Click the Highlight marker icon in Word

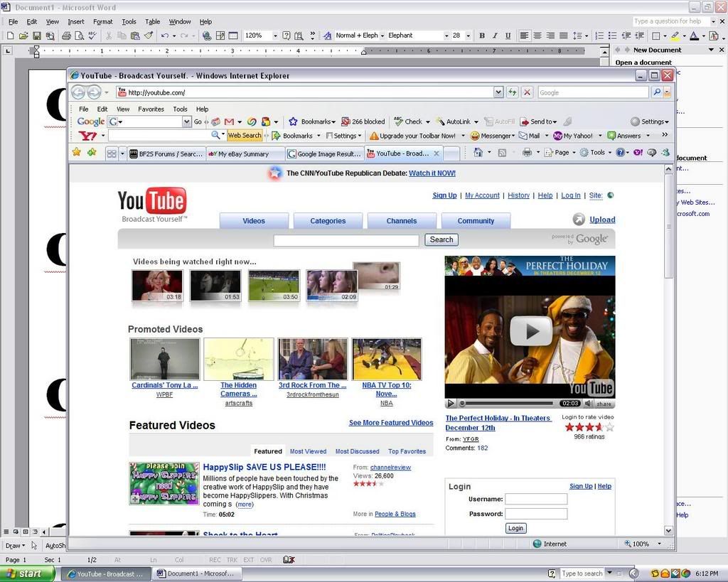(675, 36)
